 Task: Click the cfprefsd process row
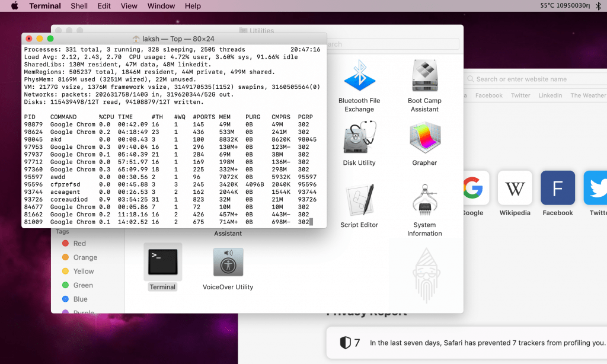coord(170,184)
